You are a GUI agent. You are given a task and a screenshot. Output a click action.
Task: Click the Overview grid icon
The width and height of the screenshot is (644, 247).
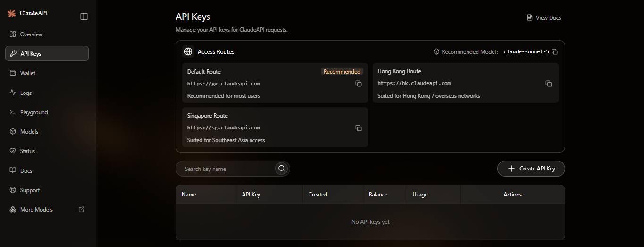click(13, 34)
